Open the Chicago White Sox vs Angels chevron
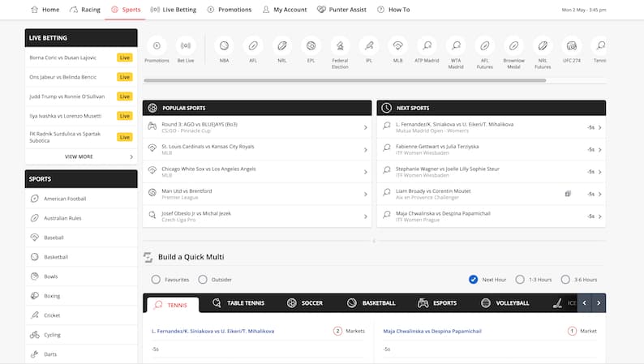This screenshot has height=364, width=644. click(365, 172)
